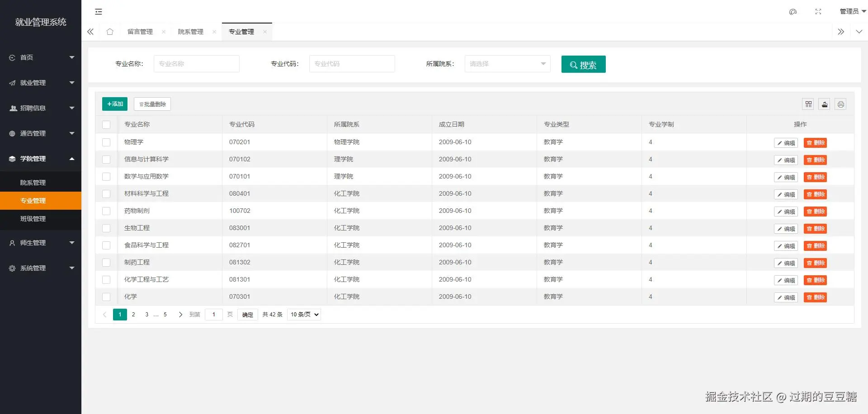
Task: Expand the 招聘信息 sidebar menu
Action: (72, 108)
